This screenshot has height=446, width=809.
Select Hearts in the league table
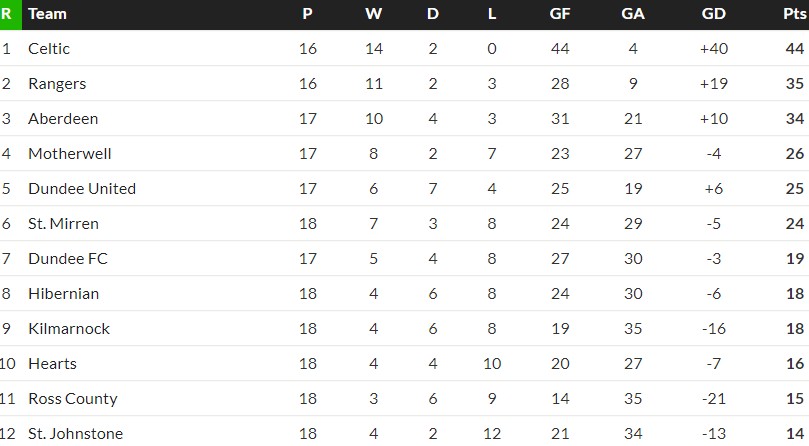52,364
